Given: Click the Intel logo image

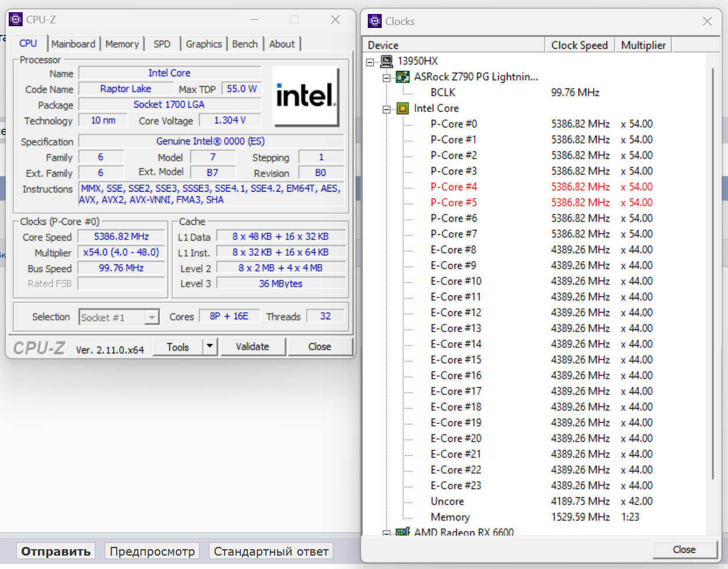Looking at the screenshot, I should (306, 96).
